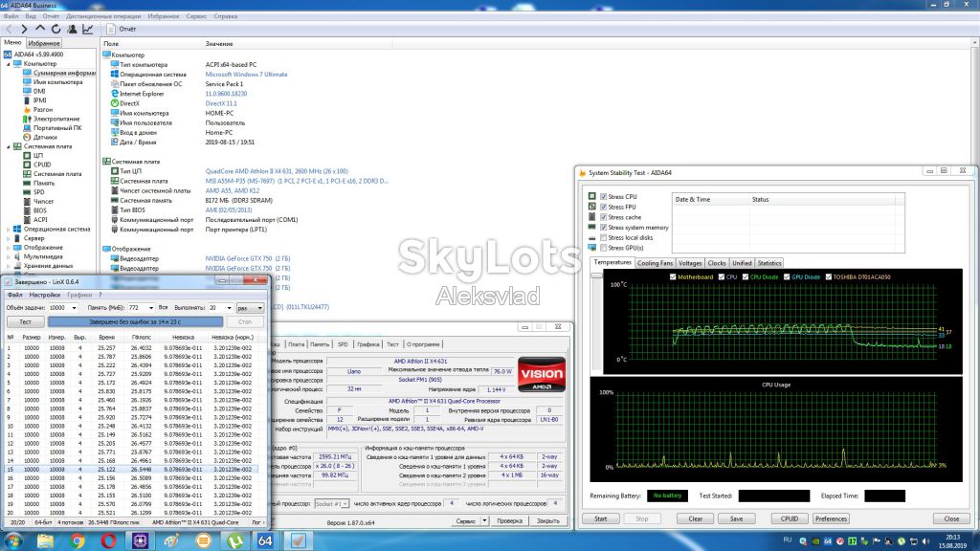The width and height of the screenshot is (980, 551).
Task: Toggle CPU Diode graph checkbox
Action: click(745, 276)
